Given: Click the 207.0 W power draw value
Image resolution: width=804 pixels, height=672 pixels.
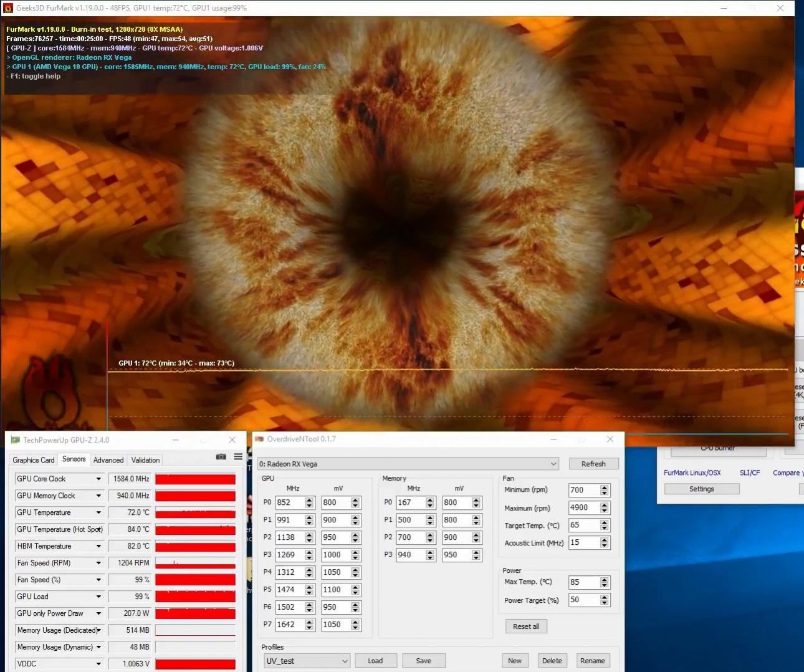Looking at the screenshot, I should click(130, 613).
